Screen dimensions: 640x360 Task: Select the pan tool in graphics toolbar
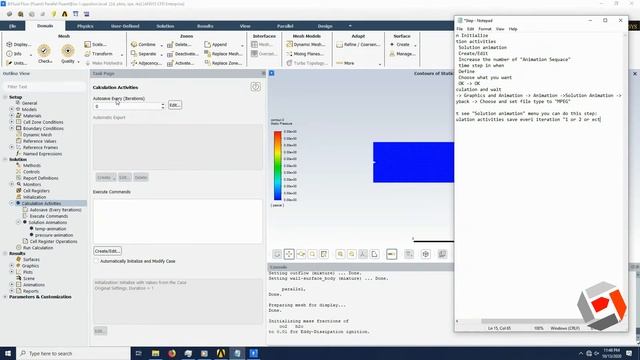pos(289,254)
